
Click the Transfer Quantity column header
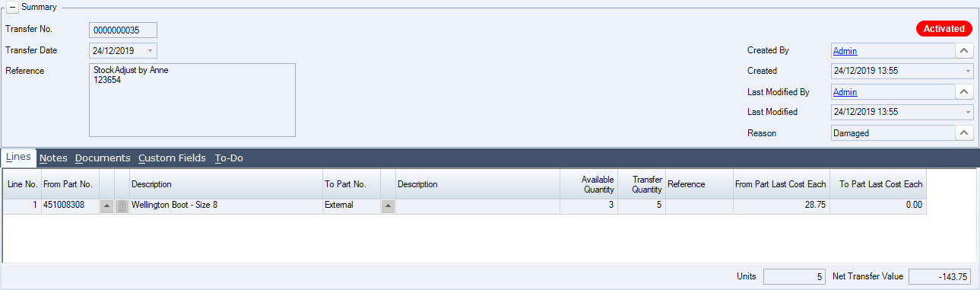point(641,184)
